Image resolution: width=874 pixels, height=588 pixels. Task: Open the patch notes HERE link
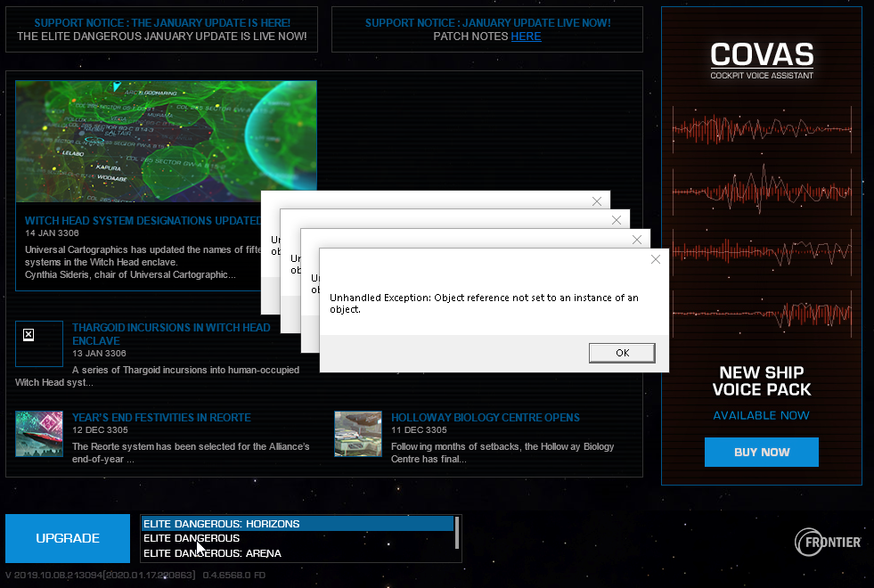click(x=526, y=37)
